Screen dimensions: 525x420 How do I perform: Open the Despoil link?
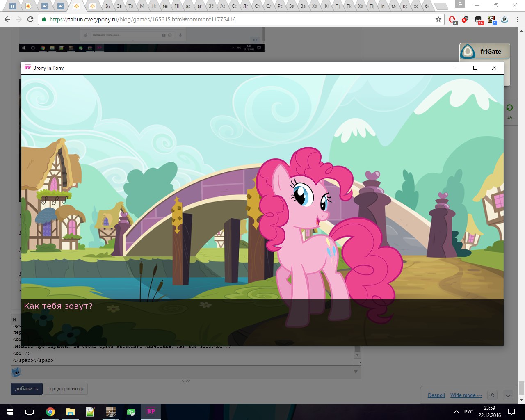coord(436,395)
